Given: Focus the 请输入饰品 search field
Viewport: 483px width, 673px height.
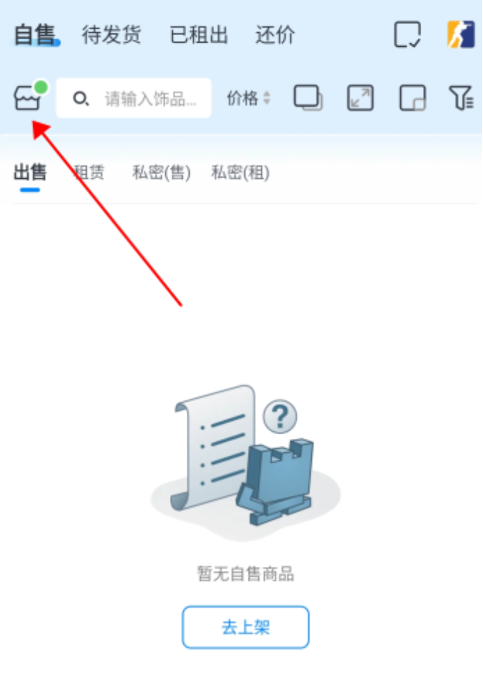Looking at the screenshot, I should point(134,98).
